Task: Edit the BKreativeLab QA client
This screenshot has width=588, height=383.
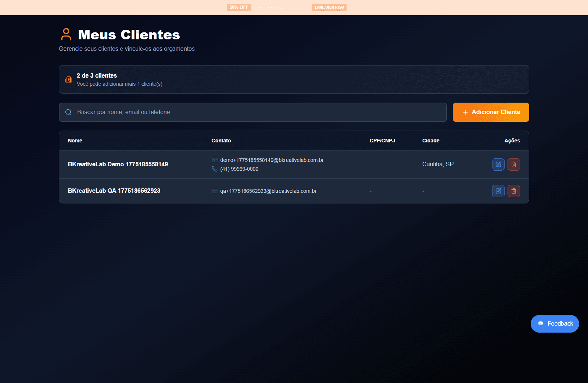Action: [x=498, y=191]
